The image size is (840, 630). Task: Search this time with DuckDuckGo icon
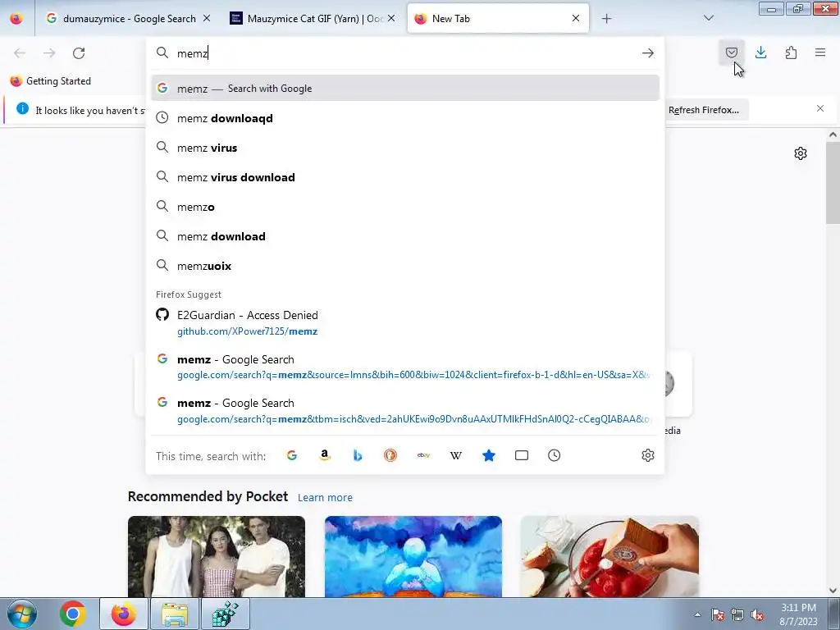pyautogui.click(x=390, y=455)
